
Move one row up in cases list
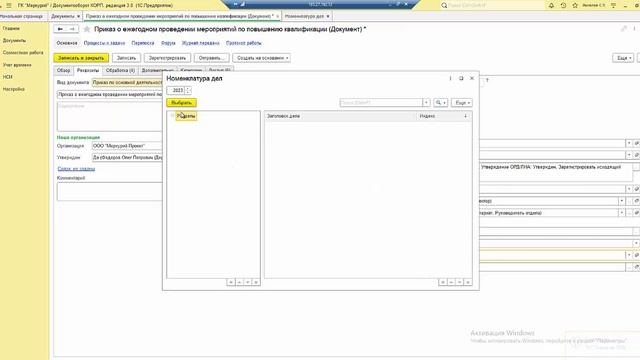[451, 282]
